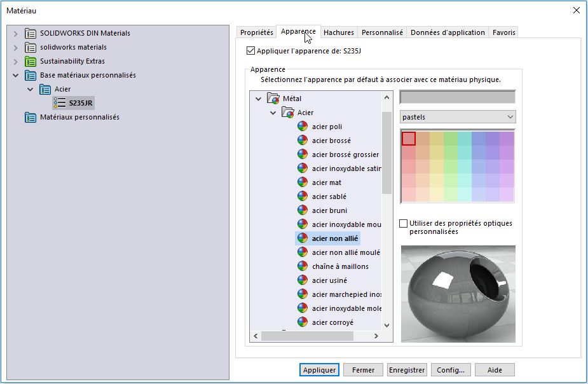Click the Fermer button
Image resolution: width=588 pixels, height=384 pixels.
[x=363, y=370]
